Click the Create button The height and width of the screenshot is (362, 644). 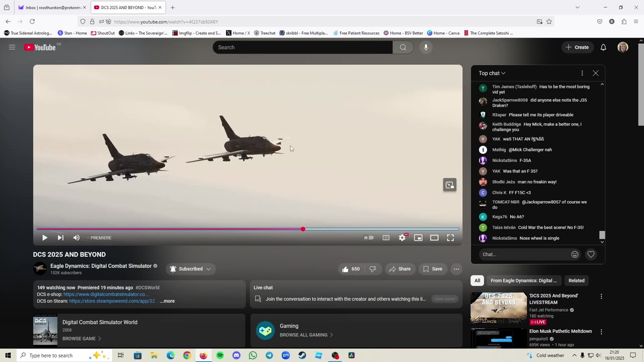coord(577,47)
